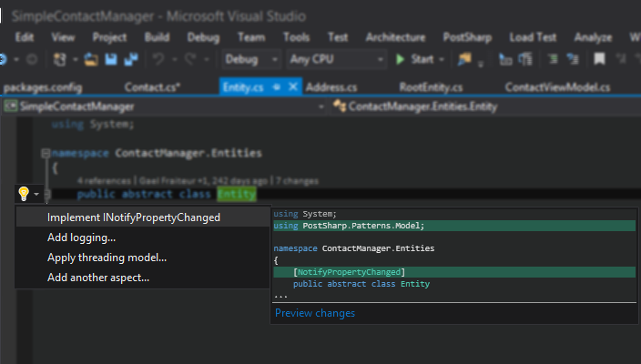Open the light bulb dropdown arrow
The image size is (641, 364).
[36, 194]
